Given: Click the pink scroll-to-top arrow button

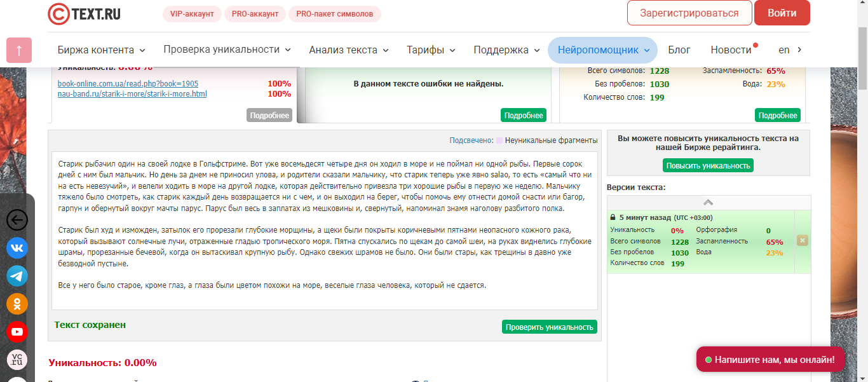Looking at the screenshot, I should 19,50.
